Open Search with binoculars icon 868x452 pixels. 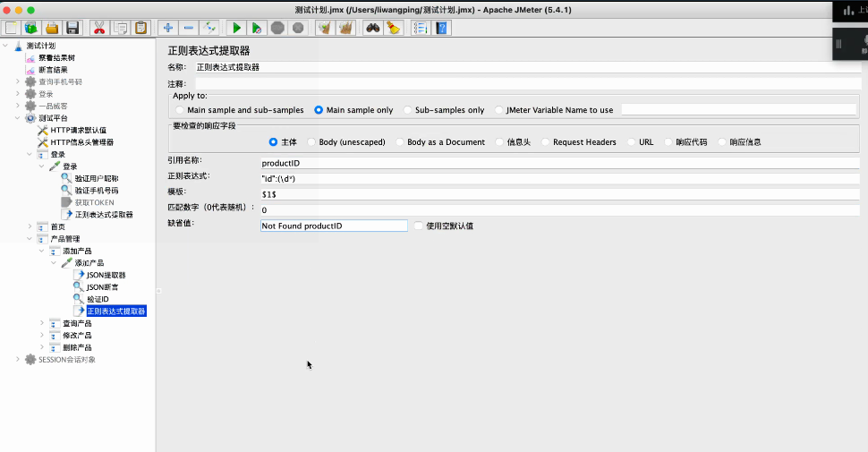click(373, 28)
